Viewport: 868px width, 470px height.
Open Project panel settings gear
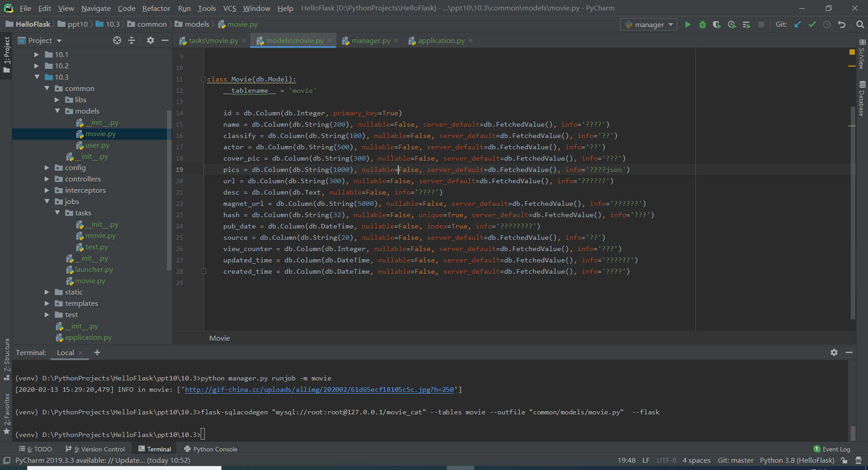point(151,40)
